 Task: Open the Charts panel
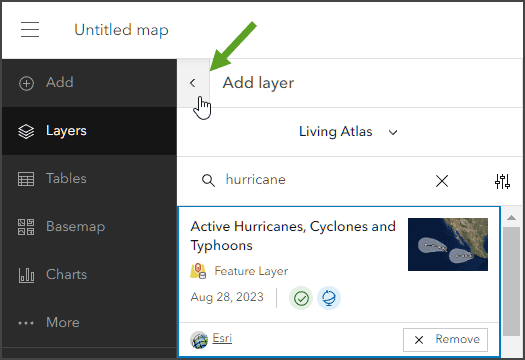(x=89, y=275)
